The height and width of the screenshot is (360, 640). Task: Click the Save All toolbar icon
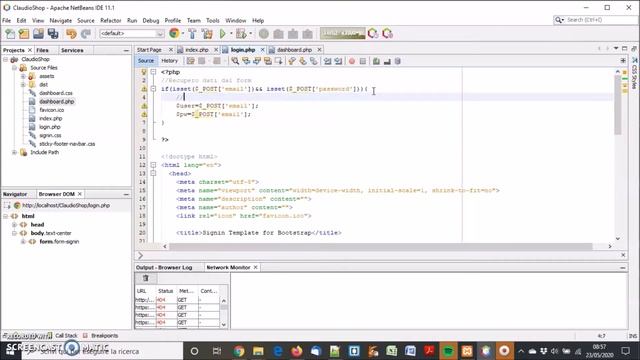click(x=53, y=33)
